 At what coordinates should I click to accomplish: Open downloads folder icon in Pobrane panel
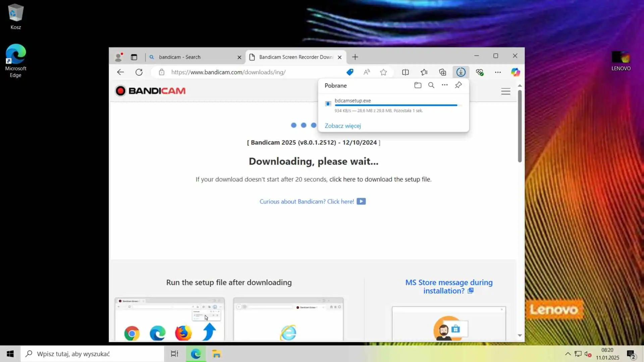(x=418, y=85)
